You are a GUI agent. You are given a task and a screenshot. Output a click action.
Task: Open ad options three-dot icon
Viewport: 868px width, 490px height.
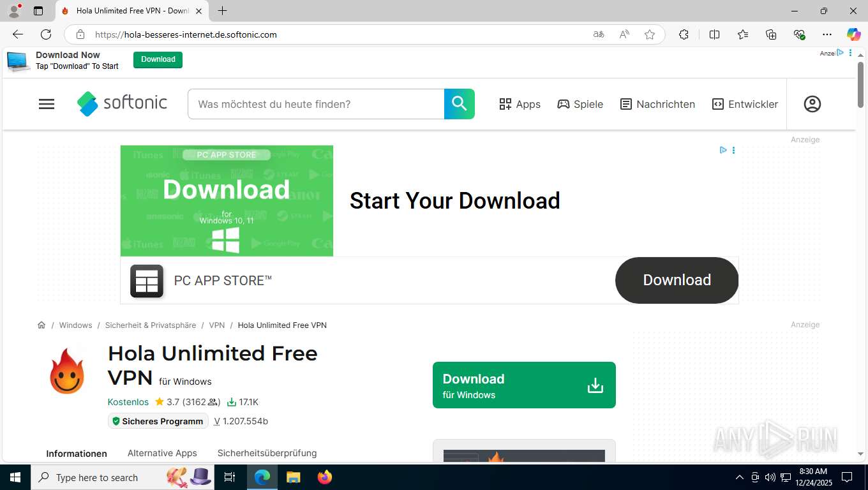point(733,151)
